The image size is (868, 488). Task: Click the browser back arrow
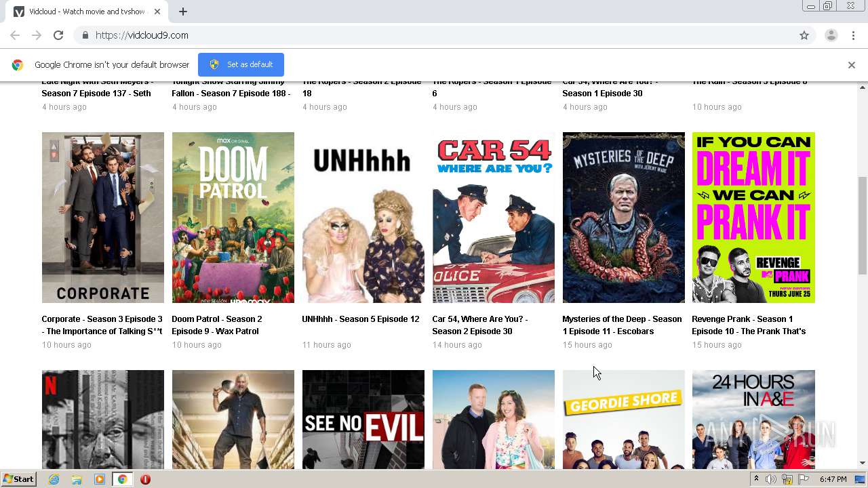coord(15,35)
